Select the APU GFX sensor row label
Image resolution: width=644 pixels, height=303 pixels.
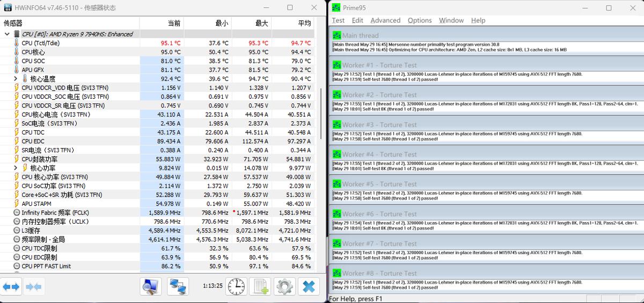click(33, 70)
